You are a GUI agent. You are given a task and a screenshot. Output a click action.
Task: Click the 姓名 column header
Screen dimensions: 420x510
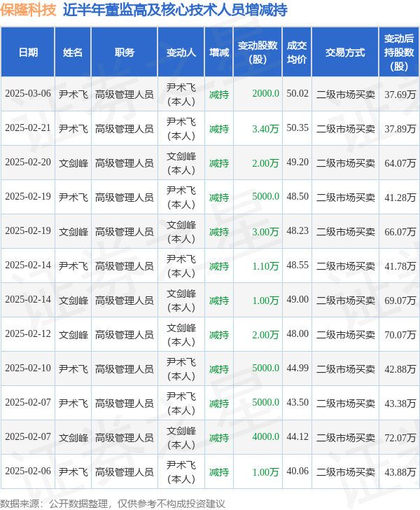(73, 53)
